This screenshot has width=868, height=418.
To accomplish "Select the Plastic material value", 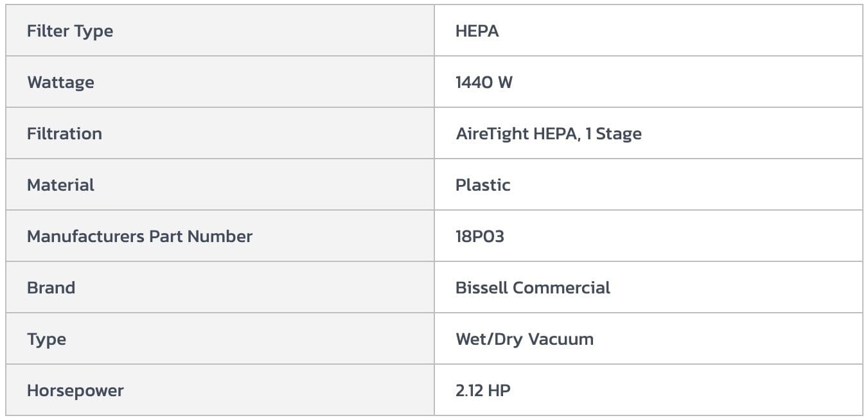I will (483, 185).
